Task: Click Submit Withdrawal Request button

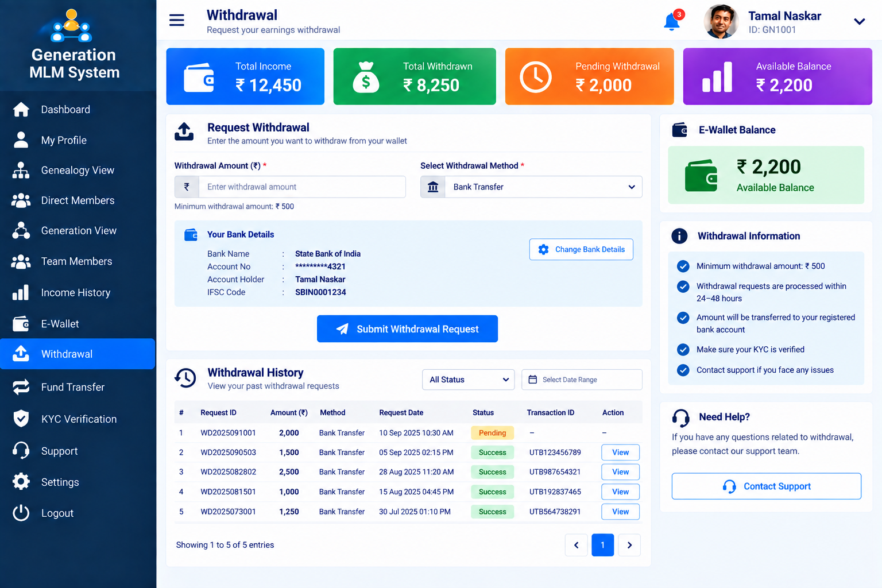Action: tap(407, 329)
